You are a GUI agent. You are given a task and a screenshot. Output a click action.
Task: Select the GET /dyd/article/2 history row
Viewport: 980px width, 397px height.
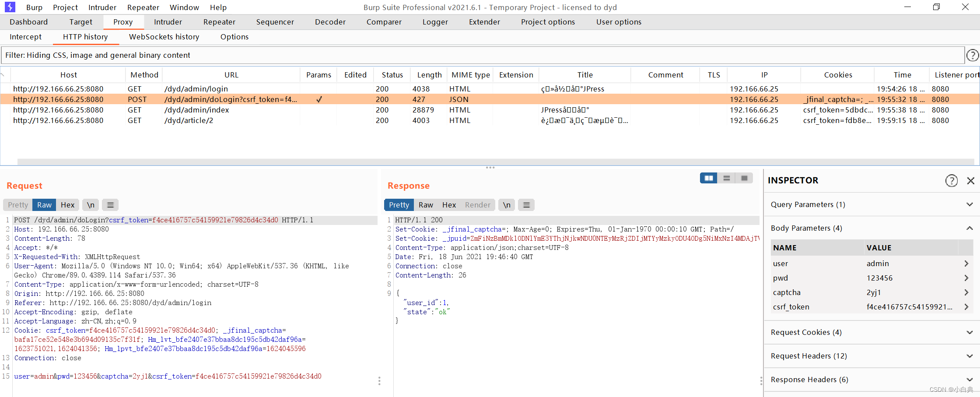(x=490, y=120)
